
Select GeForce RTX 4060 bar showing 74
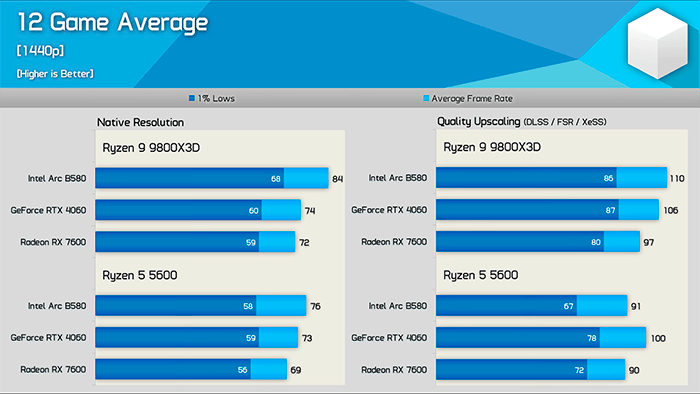[x=198, y=210]
